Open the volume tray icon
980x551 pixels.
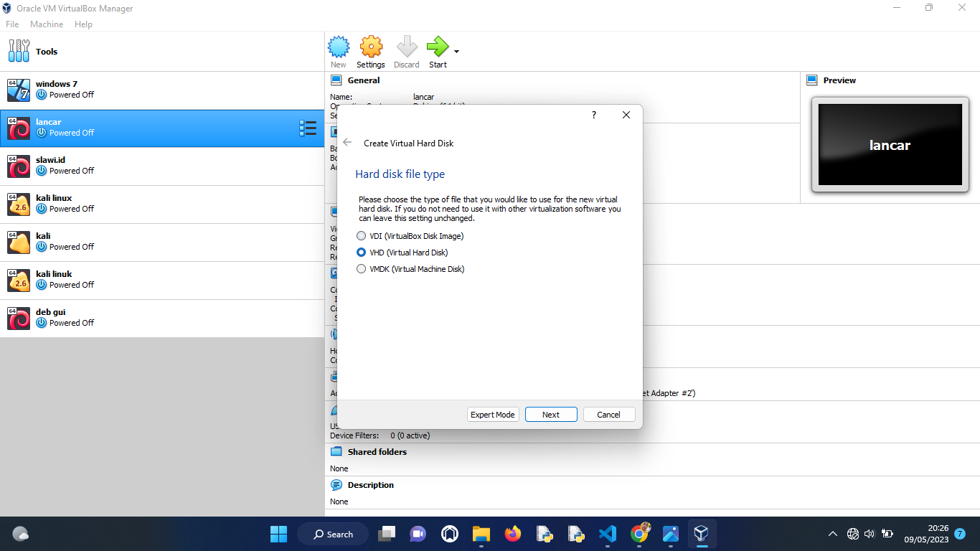(x=870, y=534)
